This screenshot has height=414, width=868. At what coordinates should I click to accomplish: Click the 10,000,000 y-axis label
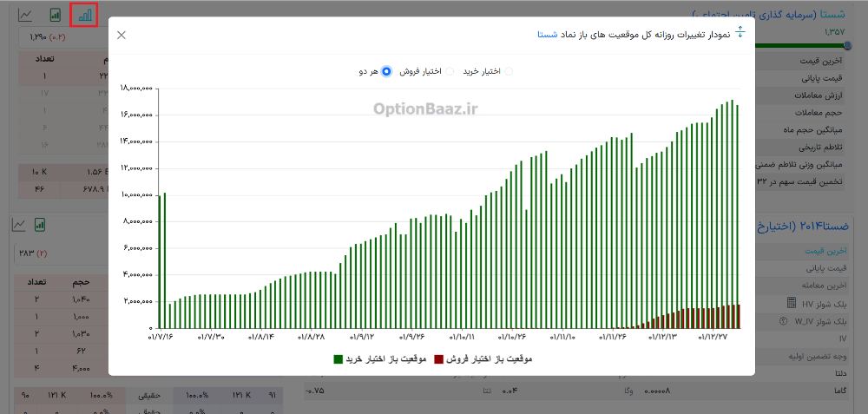click(135, 194)
